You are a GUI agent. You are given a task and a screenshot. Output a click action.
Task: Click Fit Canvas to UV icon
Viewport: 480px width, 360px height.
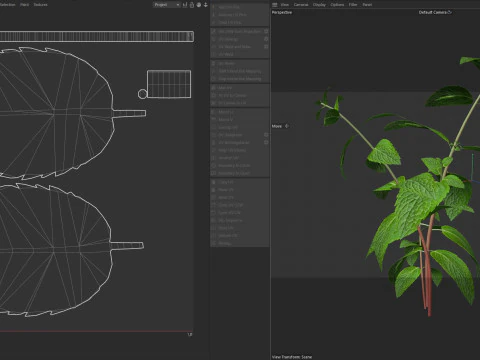click(214, 103)
